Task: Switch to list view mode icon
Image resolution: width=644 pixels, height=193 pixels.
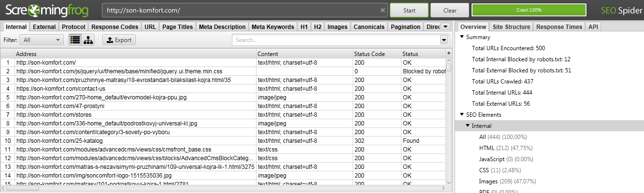Action: 75,40
